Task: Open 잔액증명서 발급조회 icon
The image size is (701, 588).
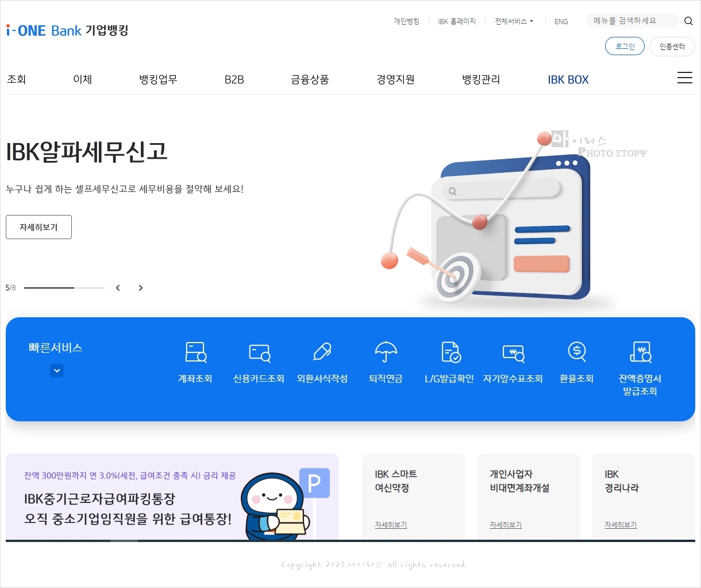Action: pyautogui.click(x=640, y=352)
